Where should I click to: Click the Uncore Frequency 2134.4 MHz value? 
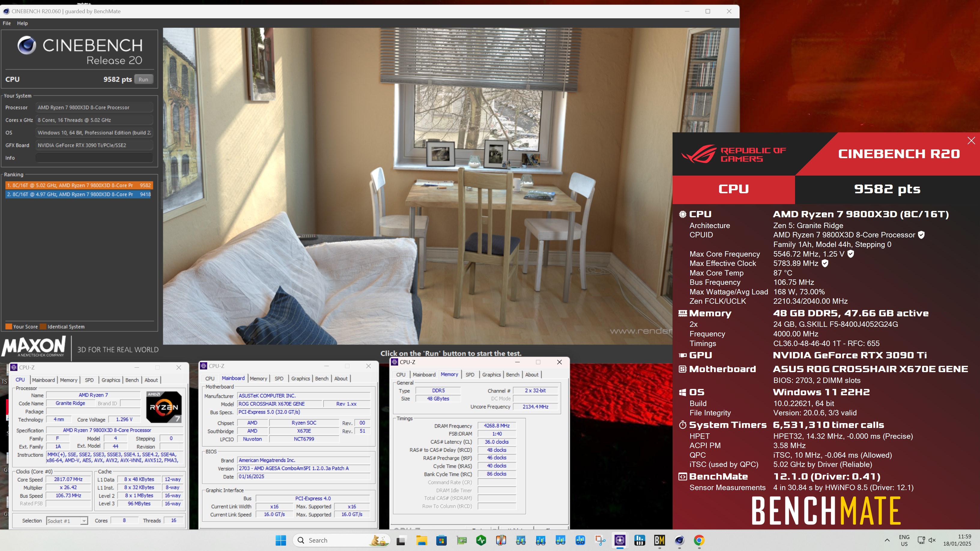tap(535, 407)
